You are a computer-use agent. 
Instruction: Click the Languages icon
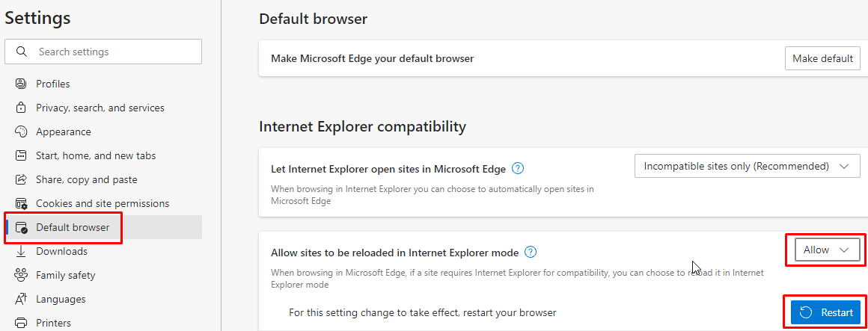[x=21, y=299]
